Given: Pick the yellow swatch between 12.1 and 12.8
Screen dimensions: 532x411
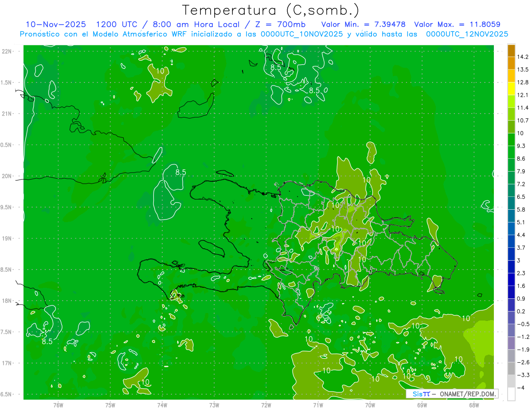Looking at the screenshot, I should 511,89.
